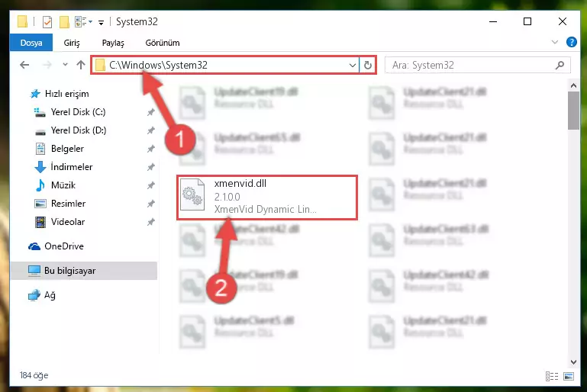Expand the ribbon with chevron
The image size is (587, 392).
point(555,42)
